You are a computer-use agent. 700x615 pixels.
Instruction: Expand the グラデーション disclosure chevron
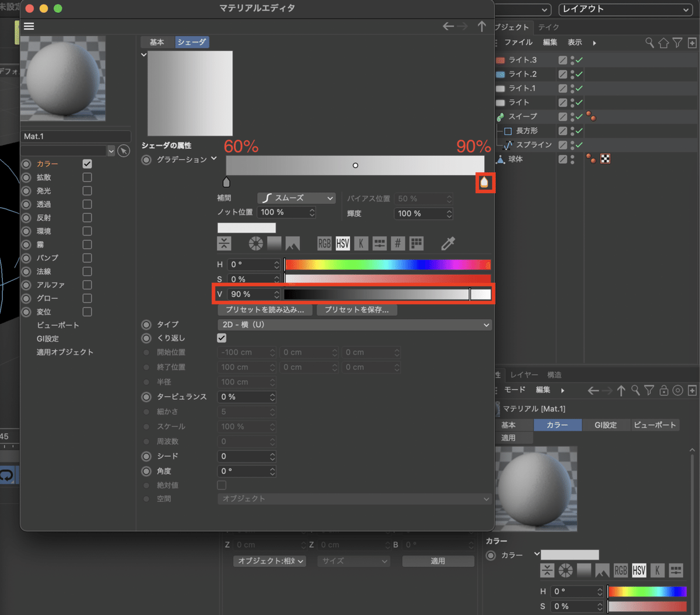point(214,159)
